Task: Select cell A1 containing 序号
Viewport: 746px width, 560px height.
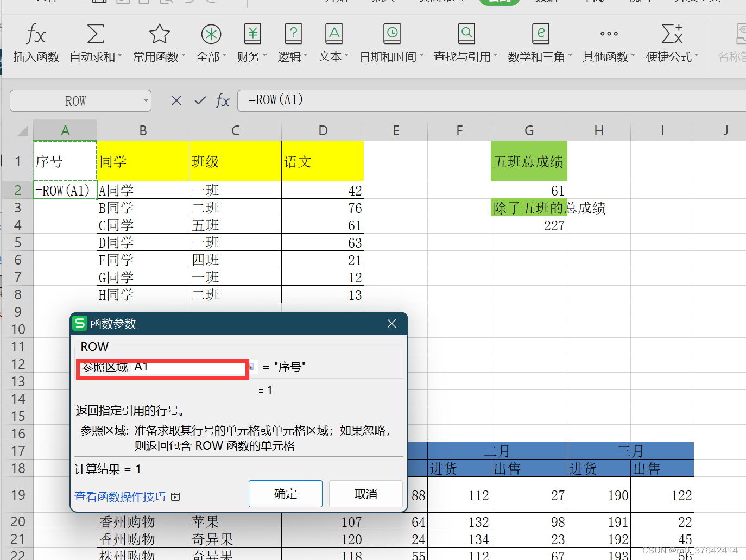Action: (x=65, y=161)
